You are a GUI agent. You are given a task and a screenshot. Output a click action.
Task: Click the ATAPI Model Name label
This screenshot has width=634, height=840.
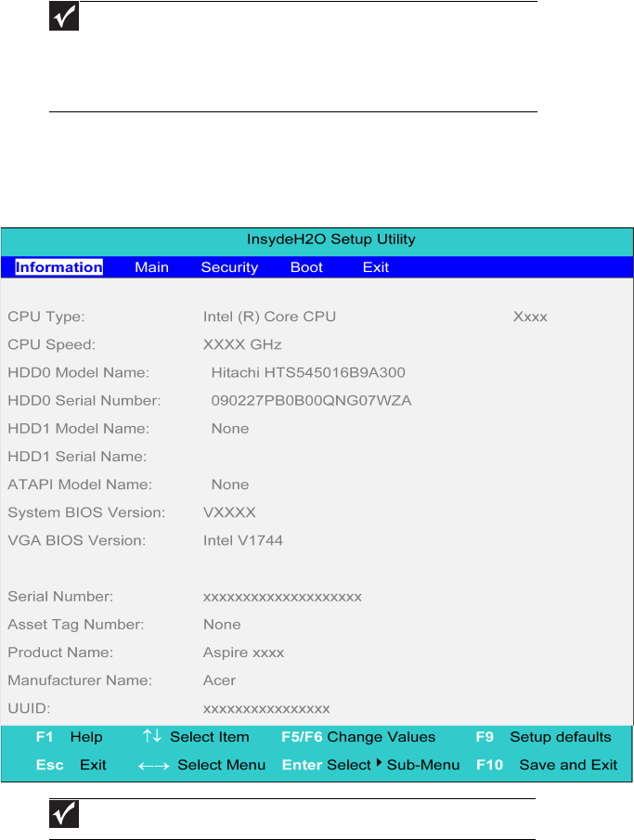[80, 485]
